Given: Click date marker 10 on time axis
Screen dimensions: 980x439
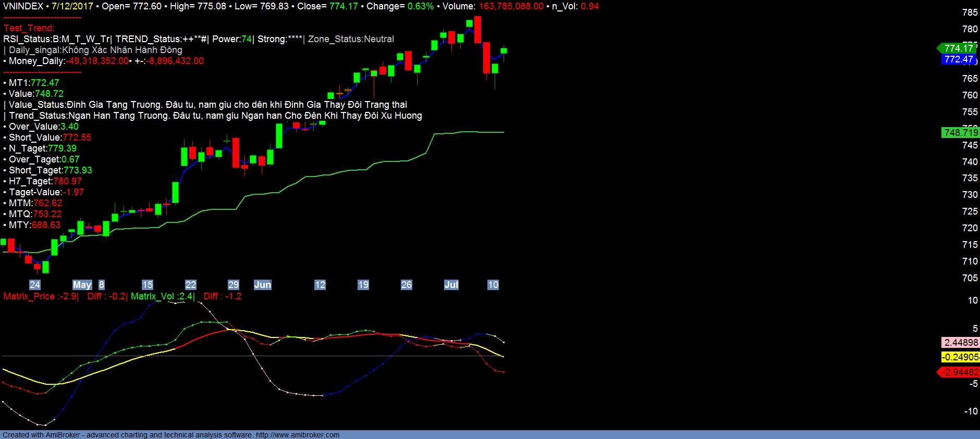Looking at the screenshot, I should pyautogui.click(x=493, y=285).
